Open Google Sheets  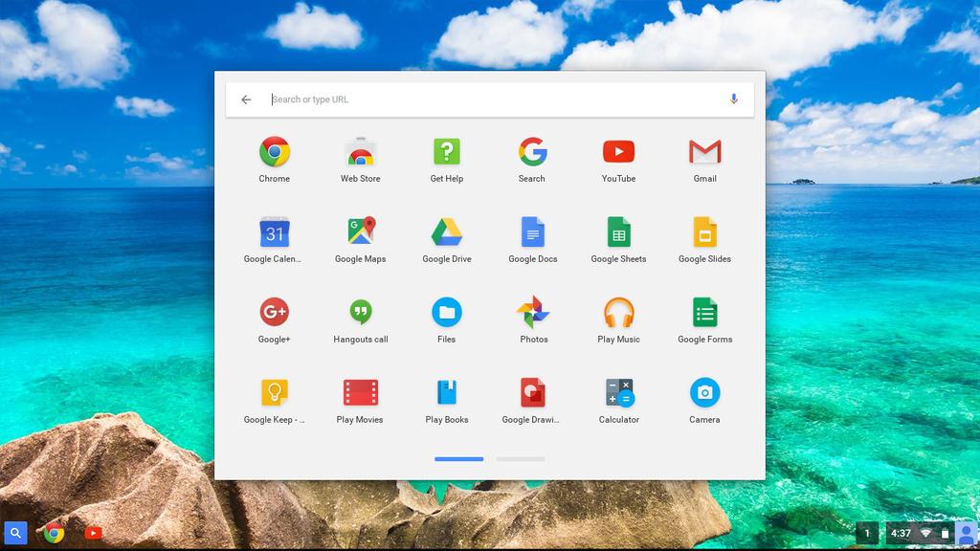619,232
